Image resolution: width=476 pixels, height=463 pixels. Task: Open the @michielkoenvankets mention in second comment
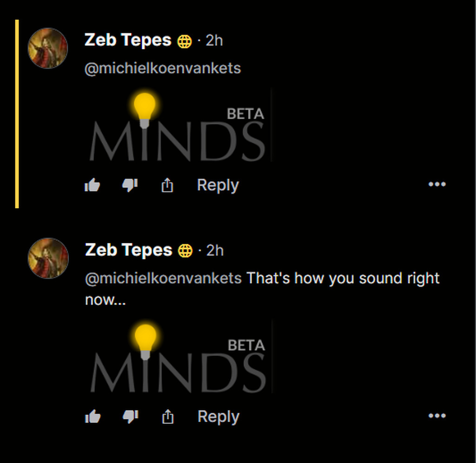click(163, 278)
